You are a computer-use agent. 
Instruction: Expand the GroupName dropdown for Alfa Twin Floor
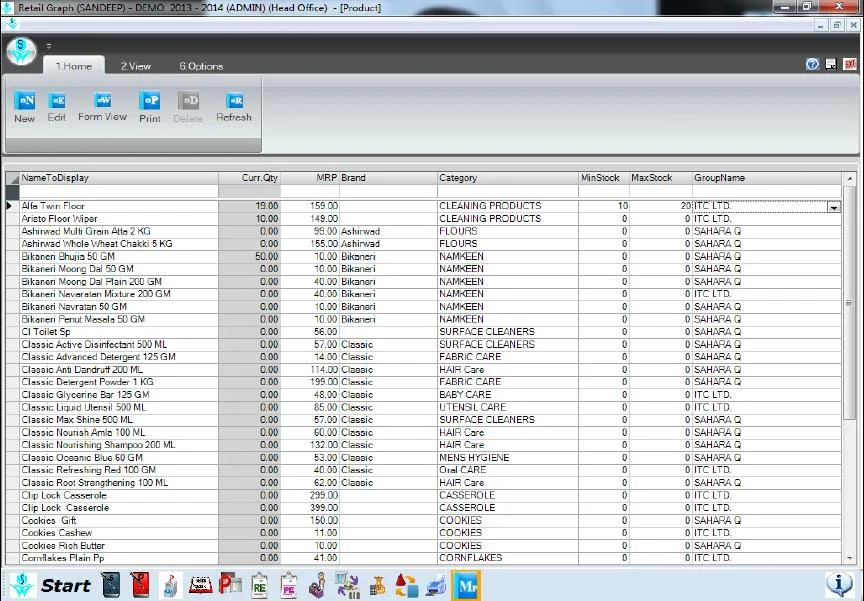834,207
